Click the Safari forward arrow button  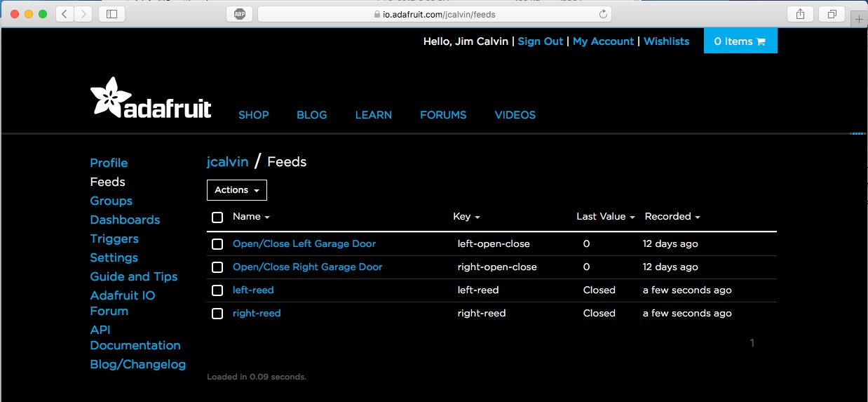coord(83,14)
